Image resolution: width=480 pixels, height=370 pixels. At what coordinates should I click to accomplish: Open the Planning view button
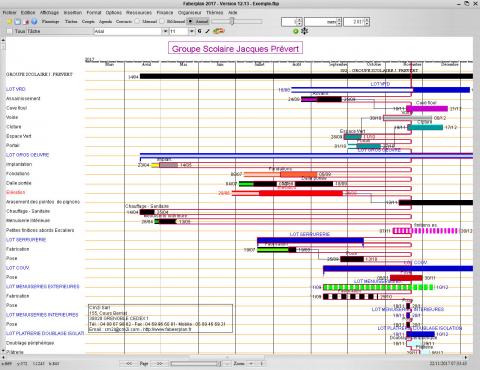(x=50, y=22)
